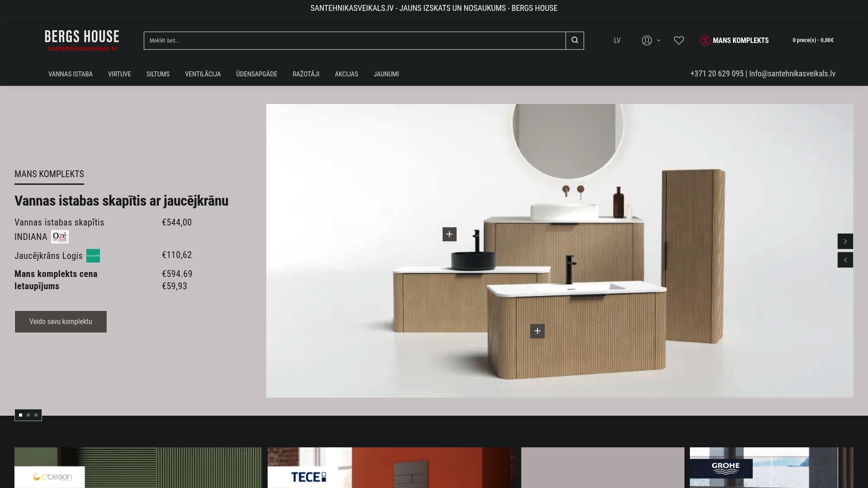Open the user account icon
This screenshot has height=488, width=868.
(647, 40)
